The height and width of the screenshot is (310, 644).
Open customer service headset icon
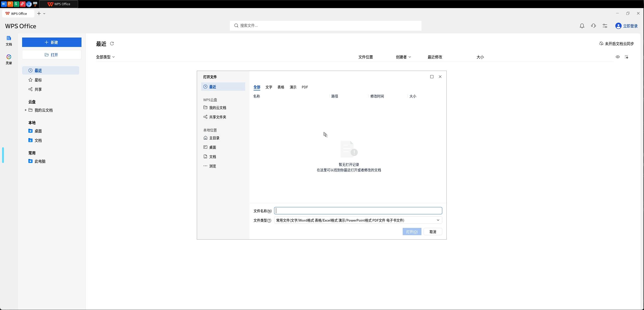[593, 26]
